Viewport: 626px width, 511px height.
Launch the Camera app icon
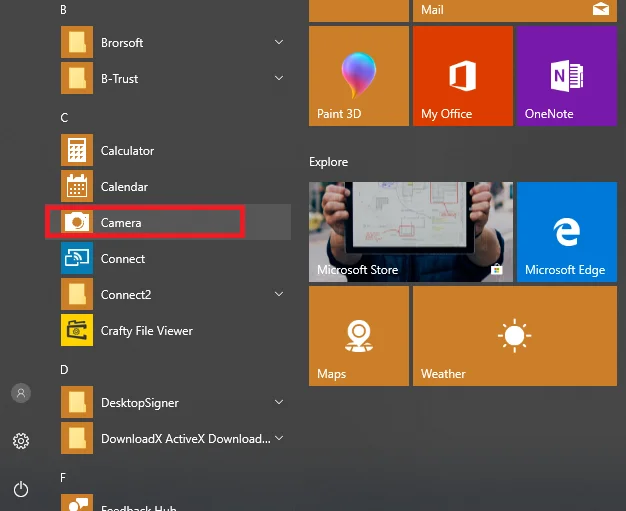(77, 222)
